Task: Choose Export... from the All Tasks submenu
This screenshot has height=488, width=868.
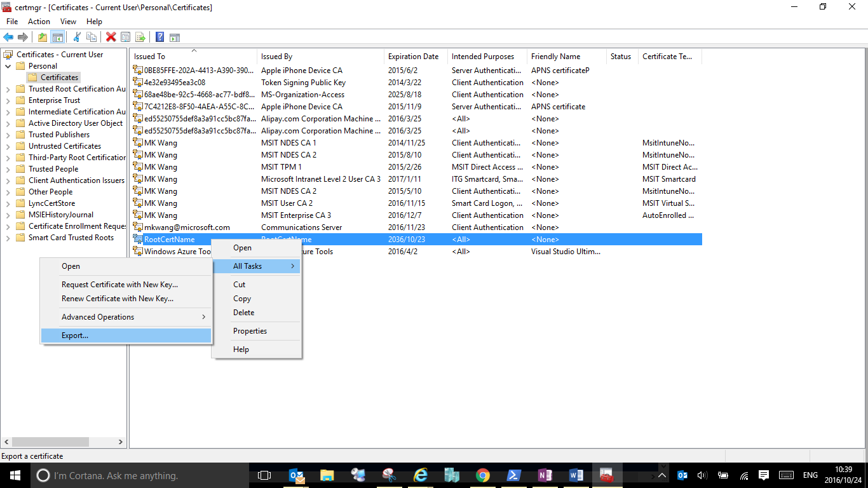Action: (75, 335)
